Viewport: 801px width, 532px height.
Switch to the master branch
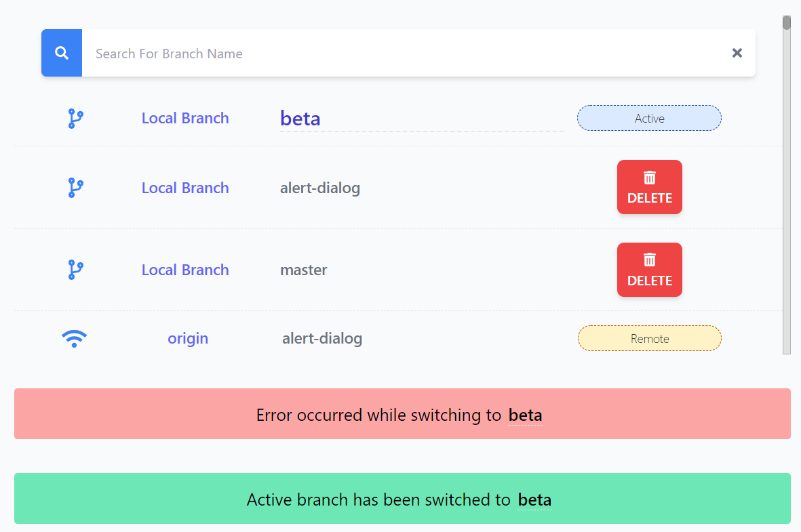click(x=304, y=270)
